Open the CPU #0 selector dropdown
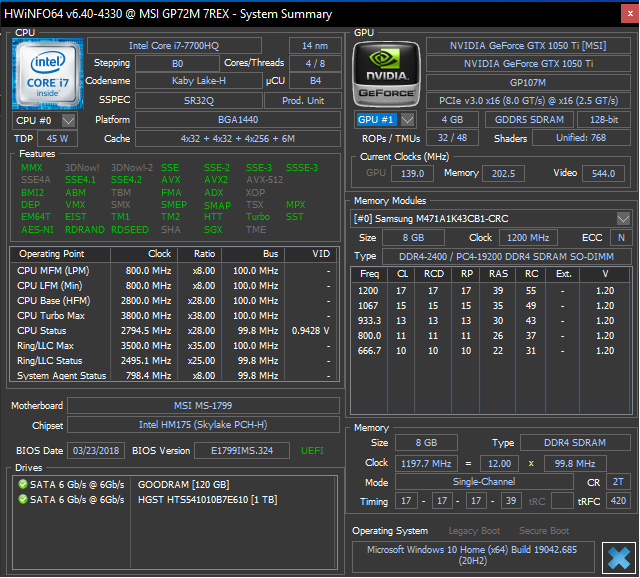Image resolution: width=640 pixels, height=578 pixels. (x=68, y=120)
